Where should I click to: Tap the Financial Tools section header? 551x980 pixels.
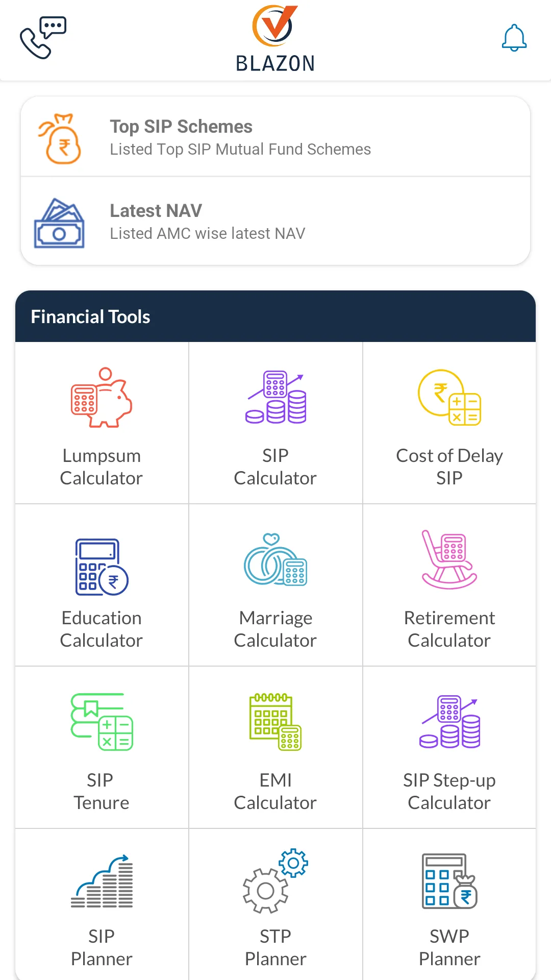[275, 316]
